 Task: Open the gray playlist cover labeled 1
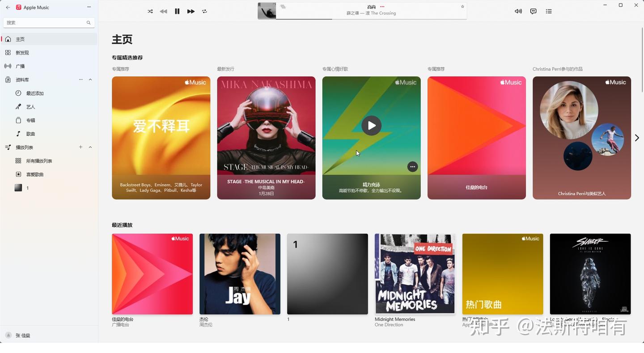click(x=327, y=274)
